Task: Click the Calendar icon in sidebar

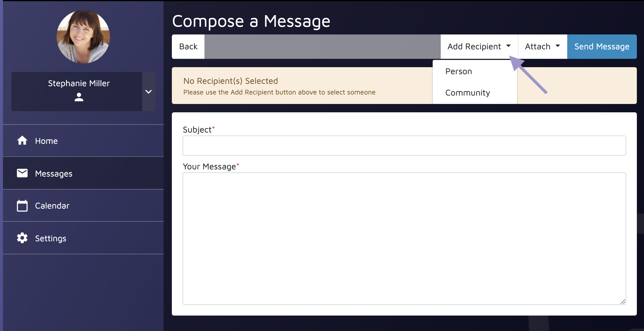Action: point(22,206)
